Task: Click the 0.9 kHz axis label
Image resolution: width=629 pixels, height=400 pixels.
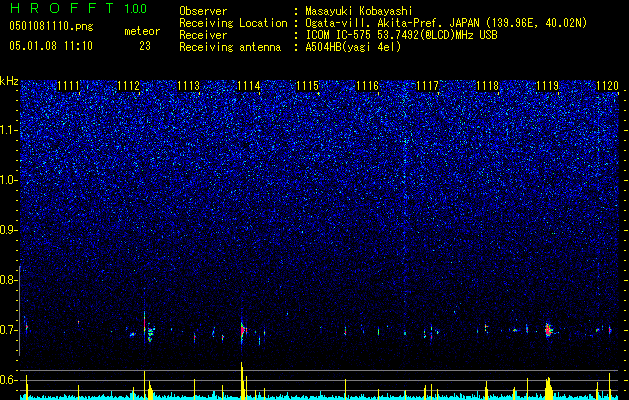Action: (9, 230)
